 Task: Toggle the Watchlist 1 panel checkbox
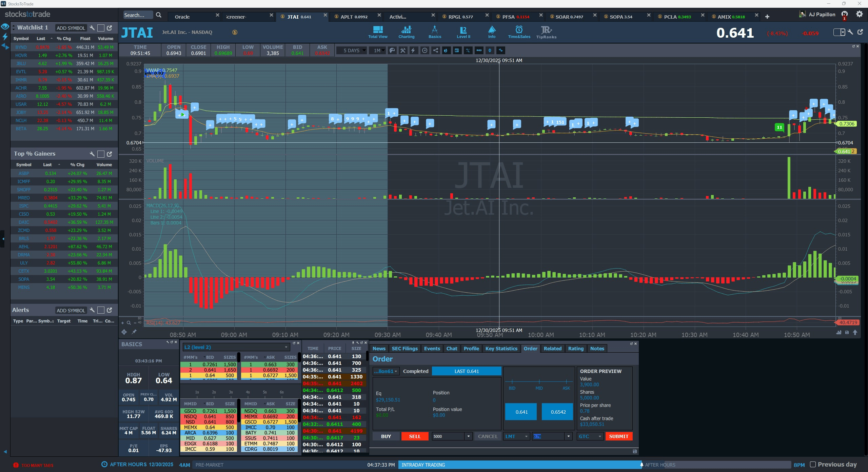click(101, 28)
